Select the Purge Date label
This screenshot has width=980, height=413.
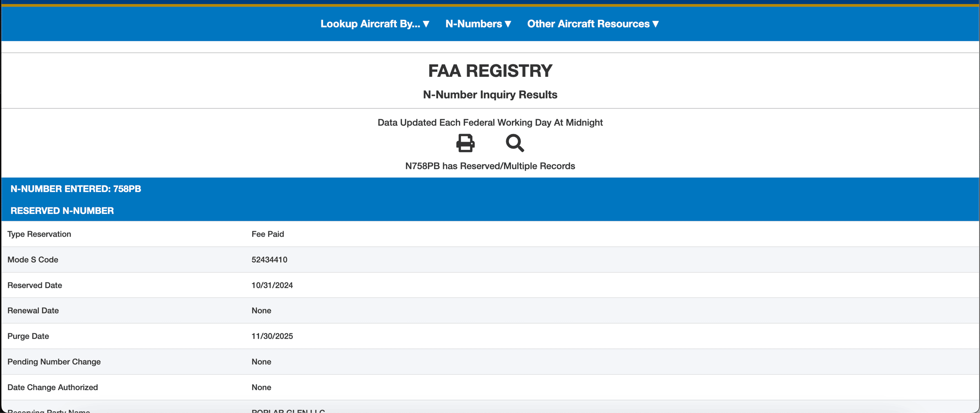point(28,336)
